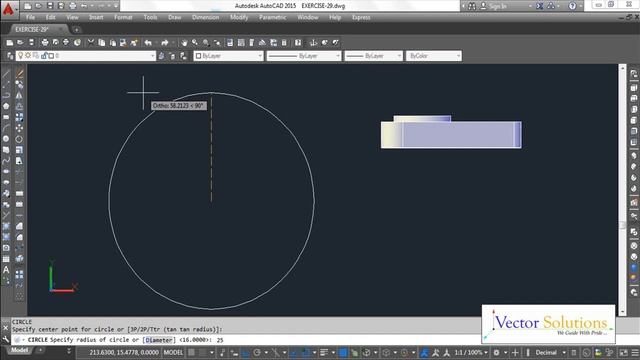Activate Zoom Realtime magnifier tool

click(195, 42)
